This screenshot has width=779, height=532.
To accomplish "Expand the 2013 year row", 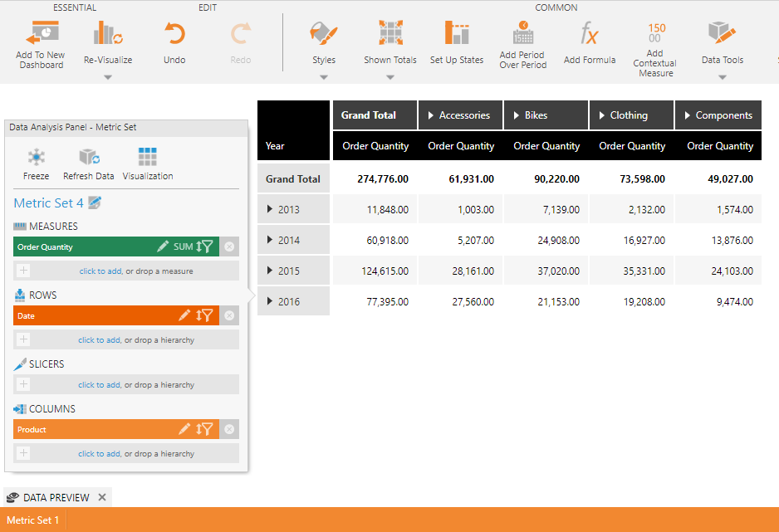I will pos(270,209).
